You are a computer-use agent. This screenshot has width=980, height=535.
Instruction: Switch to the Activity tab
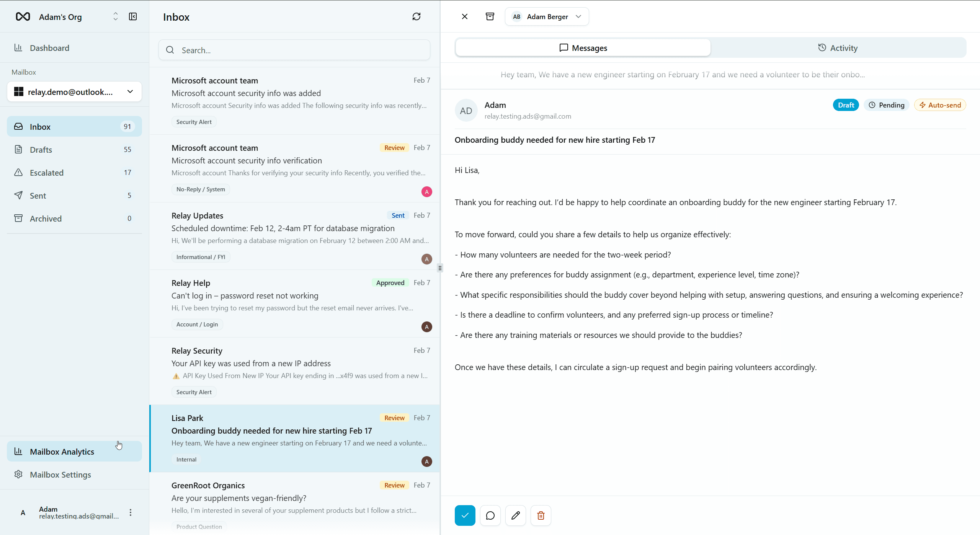(838, 47)
